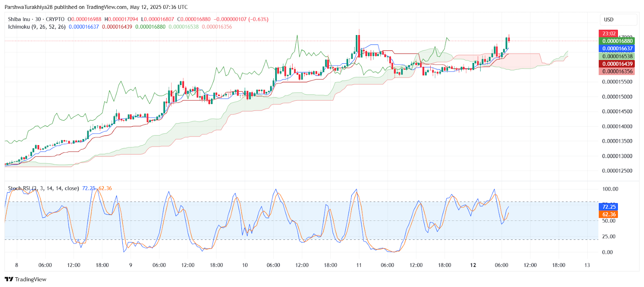Click the 100.00 level on Stoch RSI scale
The image size is (644, 287).
pos(610,189)
